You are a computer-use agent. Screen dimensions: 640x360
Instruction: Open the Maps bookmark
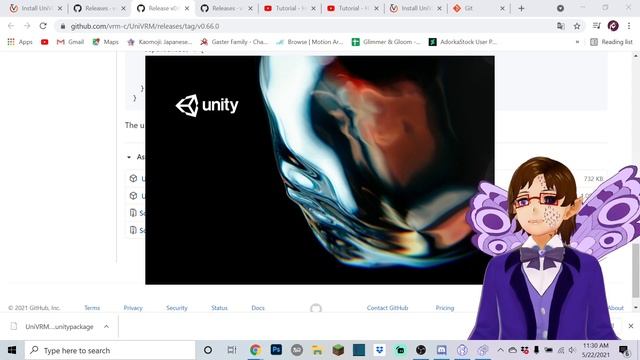click(105, 42)
